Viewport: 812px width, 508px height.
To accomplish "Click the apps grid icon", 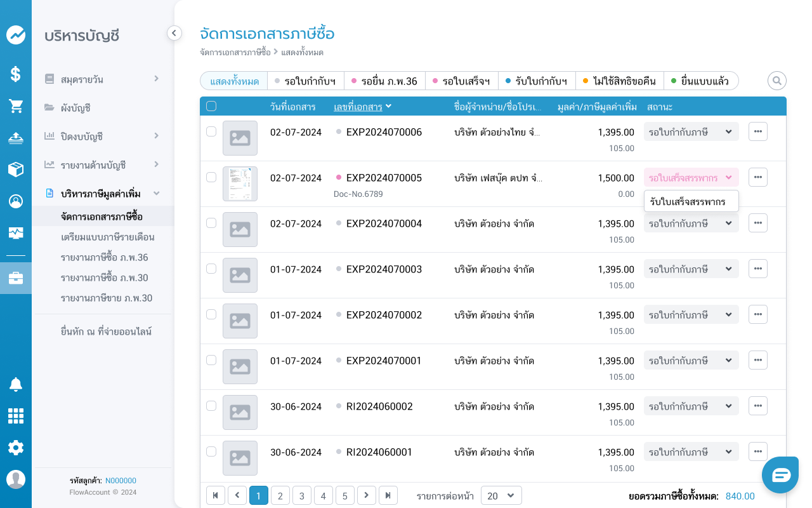I will click(16, 416).
